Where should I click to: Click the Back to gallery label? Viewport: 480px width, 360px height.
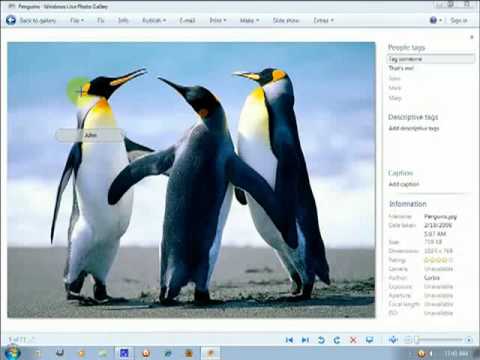38,21
